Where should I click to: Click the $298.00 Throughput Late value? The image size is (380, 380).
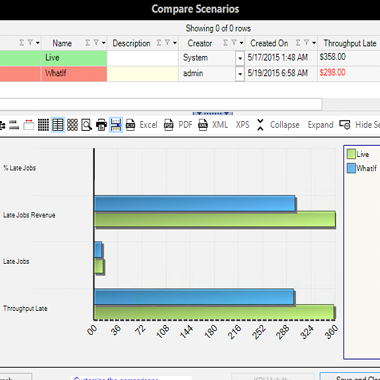332,73
